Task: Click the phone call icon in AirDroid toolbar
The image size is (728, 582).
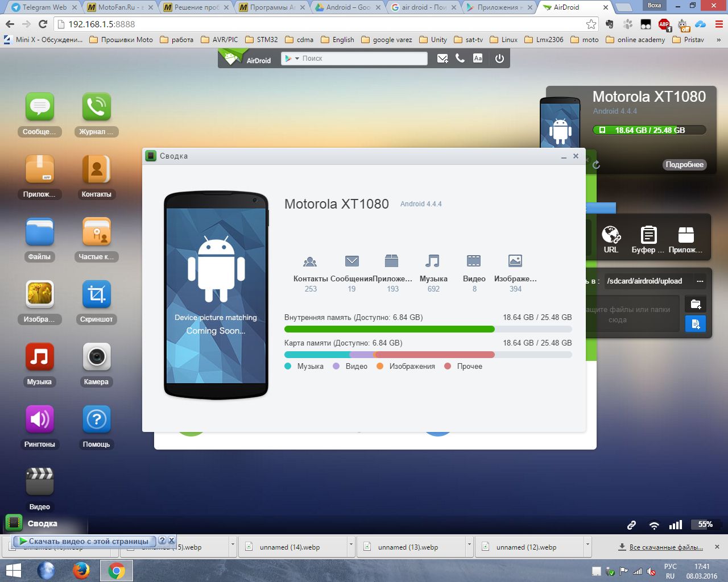Action: [x=460, y=59]
